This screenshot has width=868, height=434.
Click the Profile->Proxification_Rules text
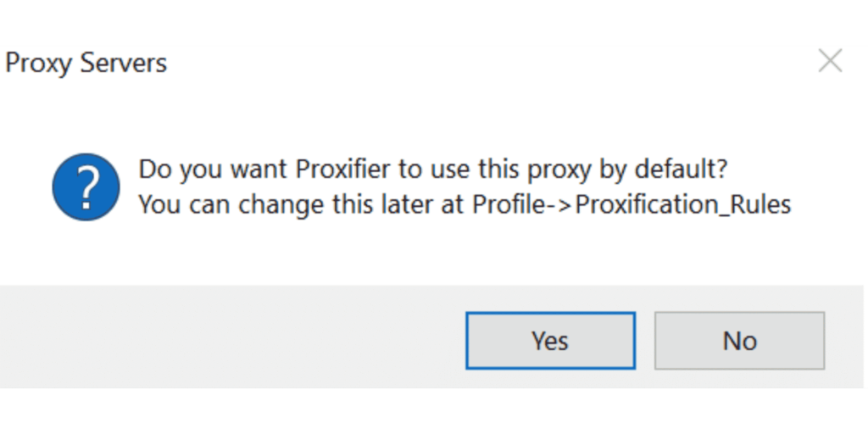632,205
